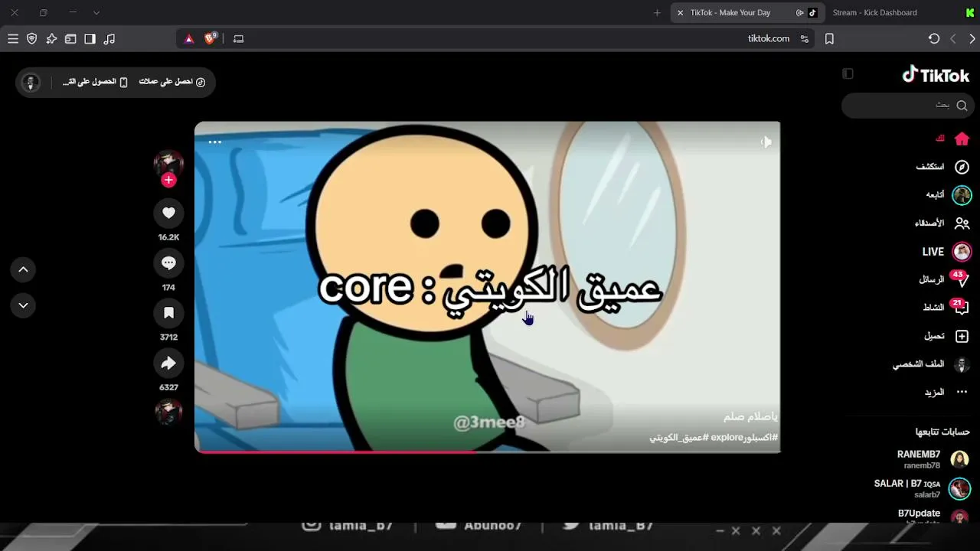Go to previous video with up chevron
Viewport: 980px width, 551px height.
23,269
